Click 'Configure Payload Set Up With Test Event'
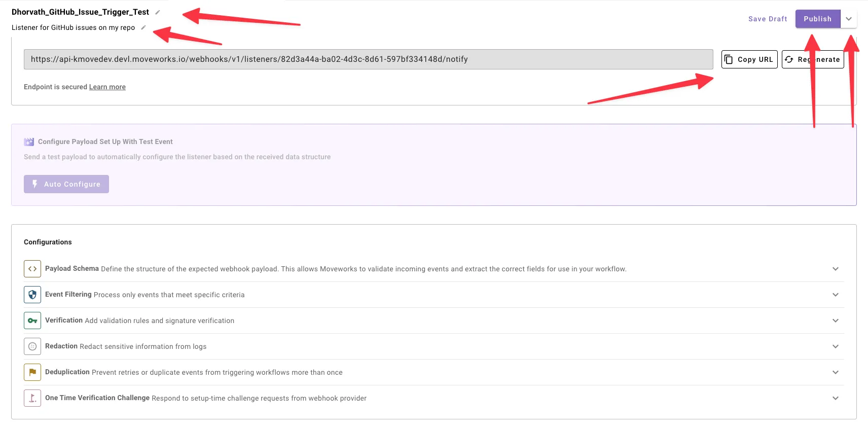 click(x=105, y=142)
